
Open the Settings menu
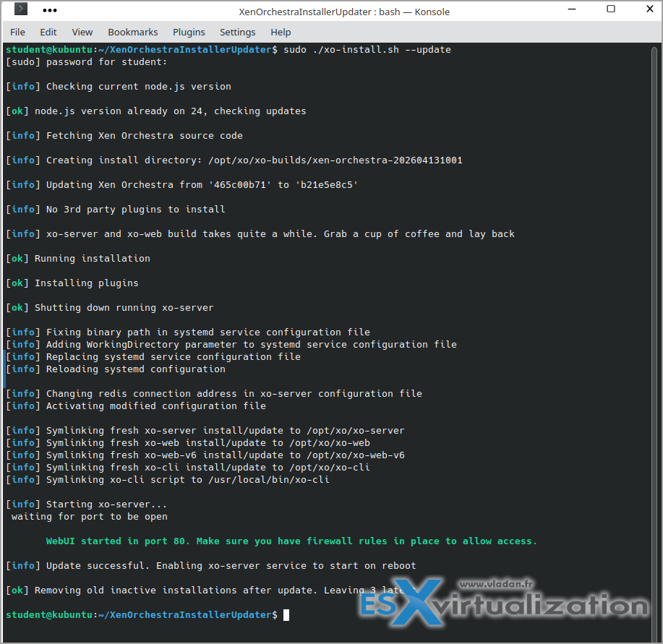pyautogui.click(x=237, y=32)
